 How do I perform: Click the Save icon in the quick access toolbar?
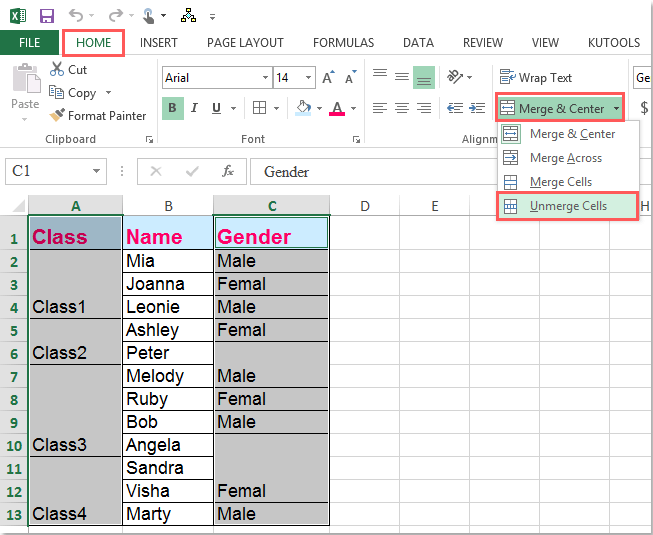pos(47,15)
